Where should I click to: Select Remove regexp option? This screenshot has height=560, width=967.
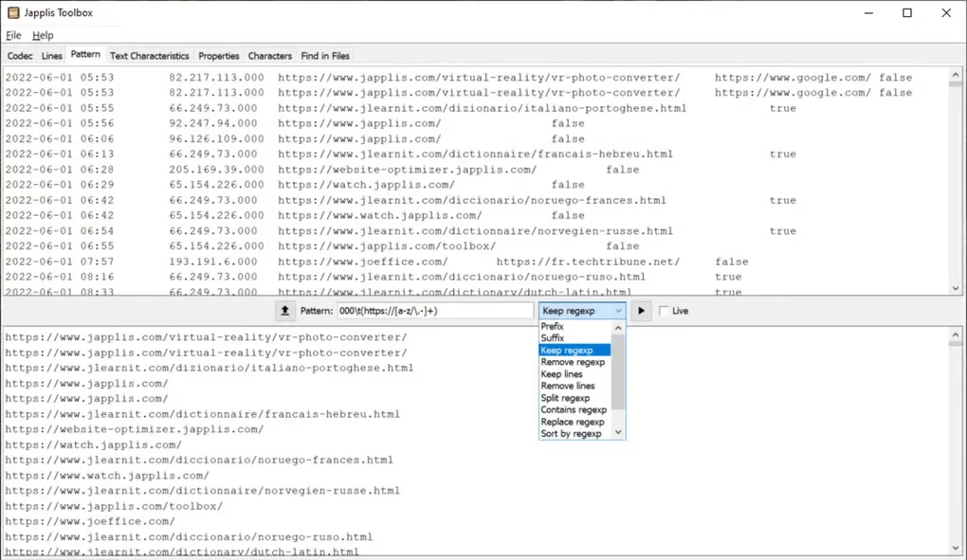pos(575,362)
